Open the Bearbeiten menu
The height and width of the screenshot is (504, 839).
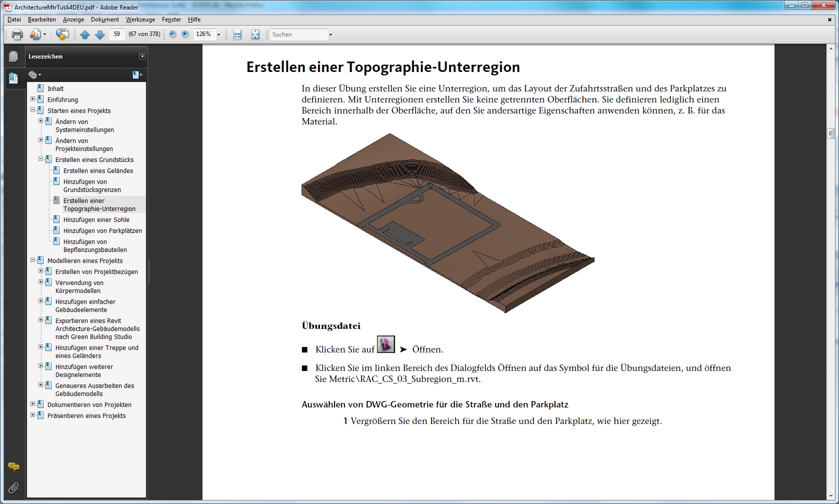click(42, 19)
